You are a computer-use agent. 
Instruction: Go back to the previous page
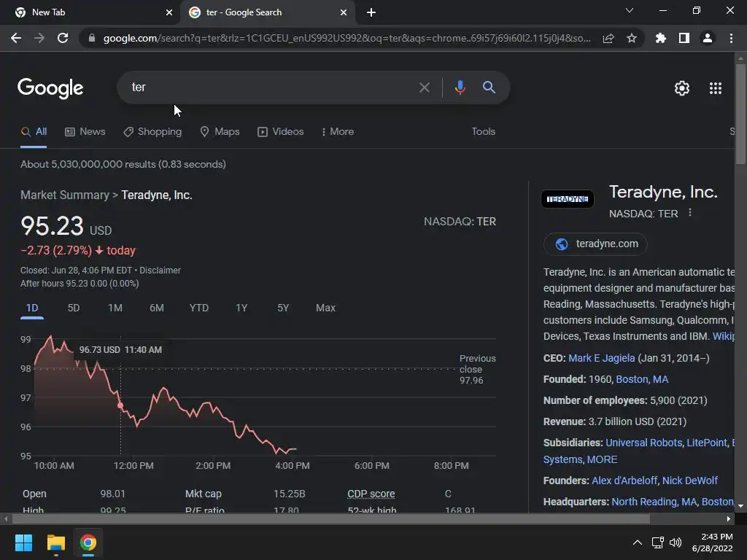pyautogui.click(x=16, y=38)
